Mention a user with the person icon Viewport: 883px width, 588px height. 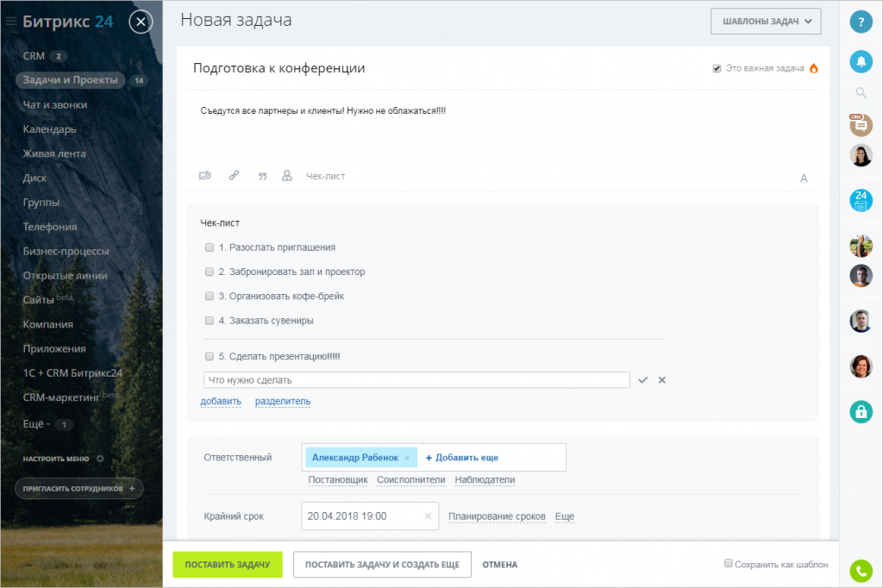(286, 176)
